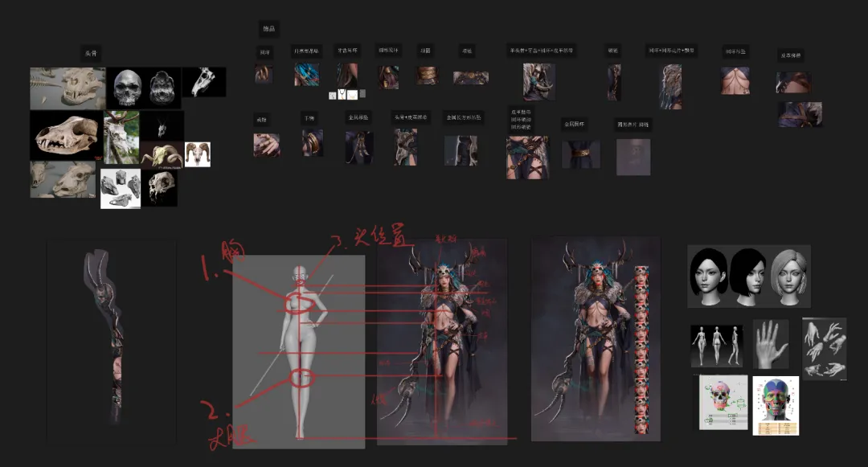
Task: Click the three head busts hairstyle reference
Action: pos(748,277)
